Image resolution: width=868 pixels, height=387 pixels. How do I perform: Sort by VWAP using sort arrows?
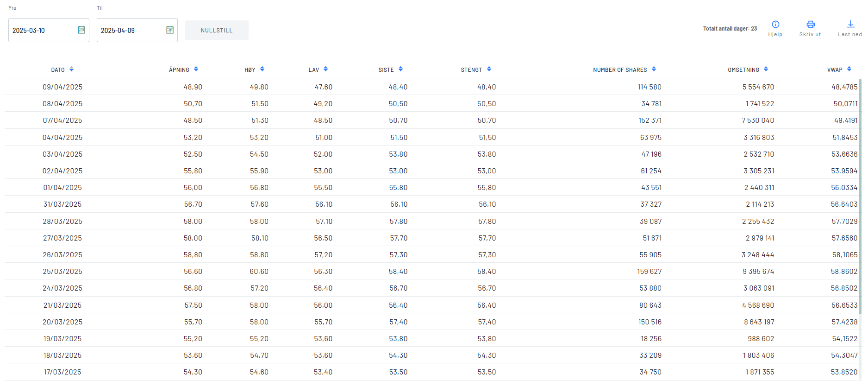pos(849,70)
